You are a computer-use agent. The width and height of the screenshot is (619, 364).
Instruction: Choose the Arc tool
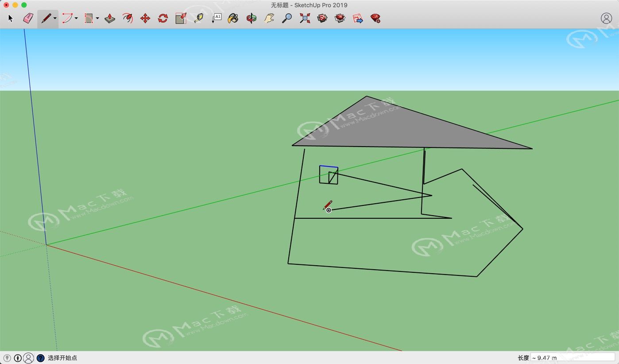pyautogui.click(x=67, y=19)
